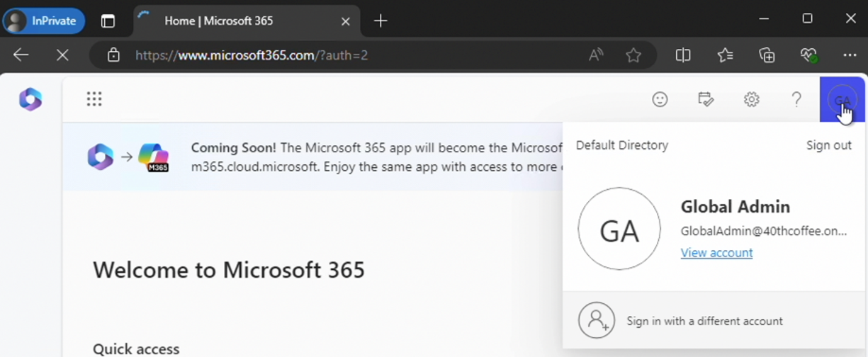Click the Coming Soon banner text

click(376, 157)
